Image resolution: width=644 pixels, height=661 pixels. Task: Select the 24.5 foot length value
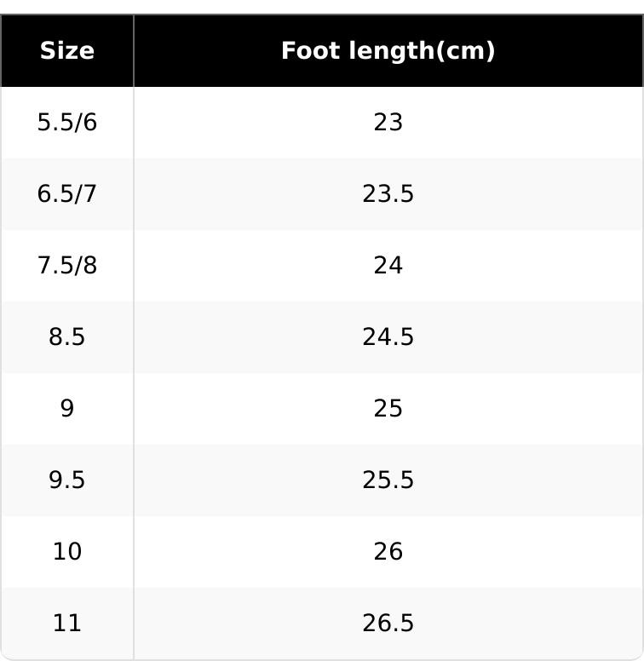(388, 337)
